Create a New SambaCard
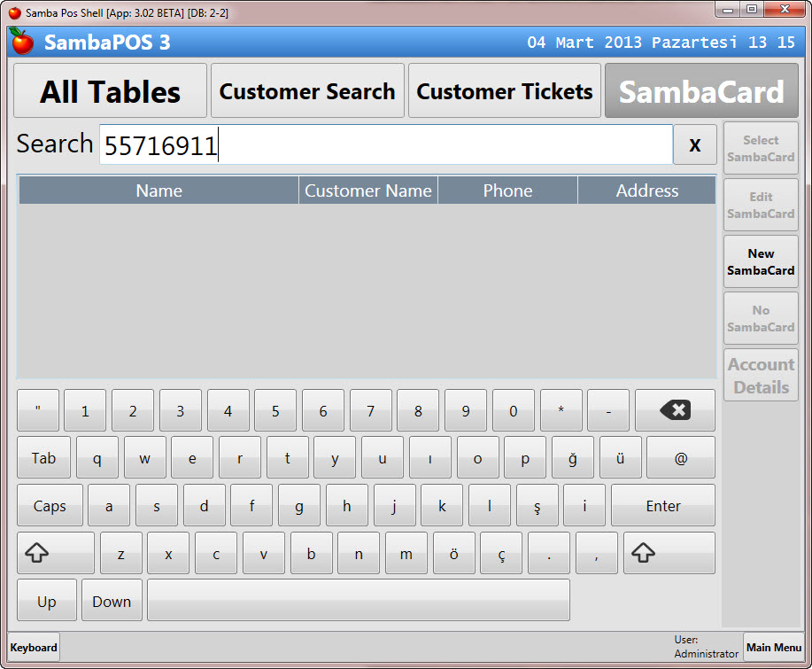The height and width of the screenshot is (669, 812). pos(761,262)
